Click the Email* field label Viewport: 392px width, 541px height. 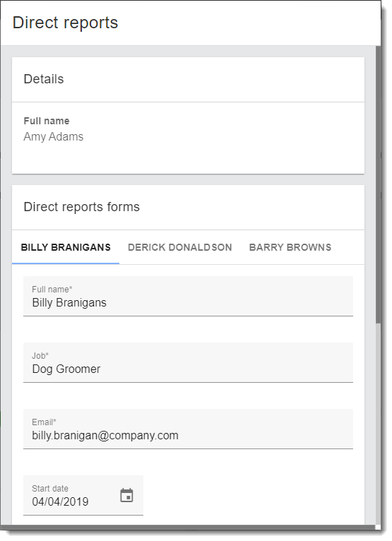44,422
